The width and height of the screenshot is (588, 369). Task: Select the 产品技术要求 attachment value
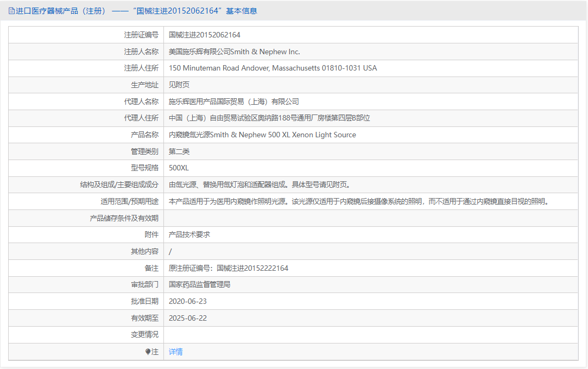pos(189,234)
